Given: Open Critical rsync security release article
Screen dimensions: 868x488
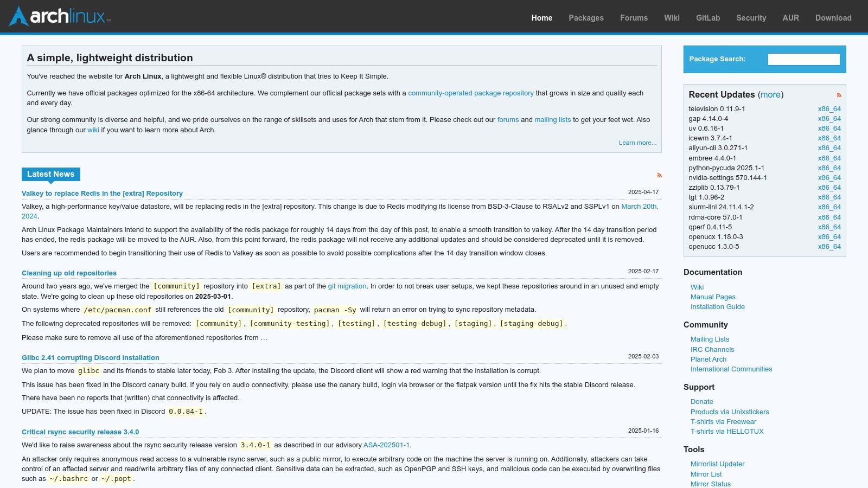Looking at the screenshot, I should click(x=80, y=432).
